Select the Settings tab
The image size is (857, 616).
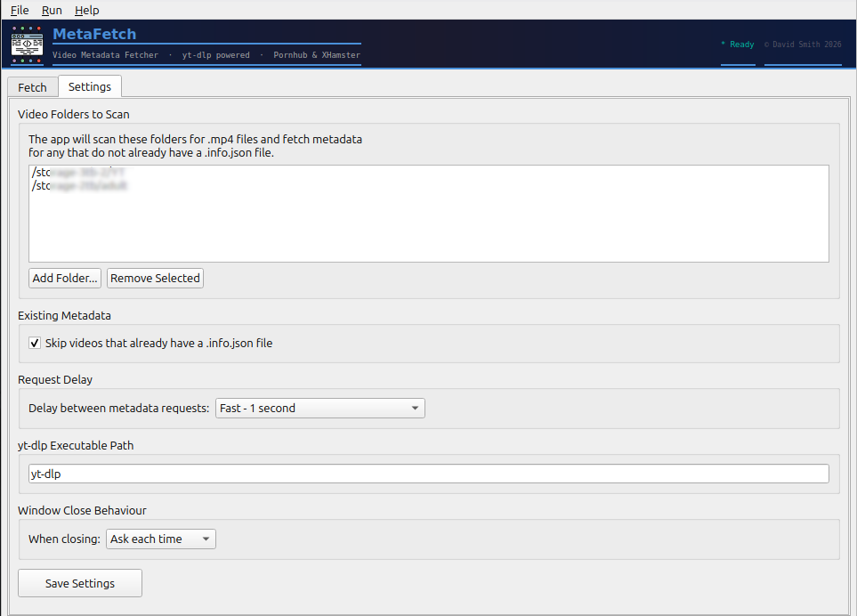(89, 86)
